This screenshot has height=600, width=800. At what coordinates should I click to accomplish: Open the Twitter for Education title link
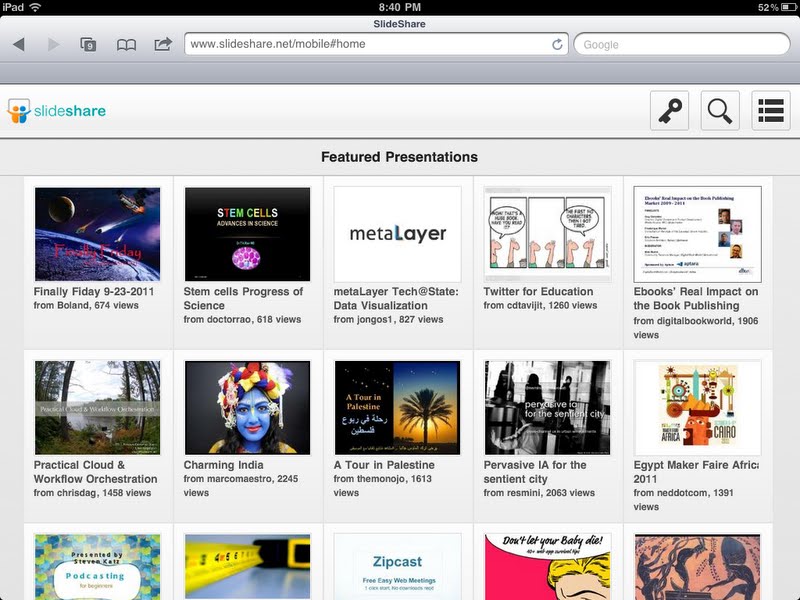coord(538,291)
